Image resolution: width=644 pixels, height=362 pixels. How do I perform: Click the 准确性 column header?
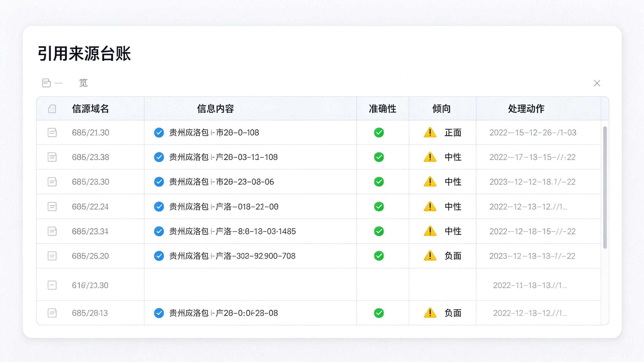pos(382,109)
